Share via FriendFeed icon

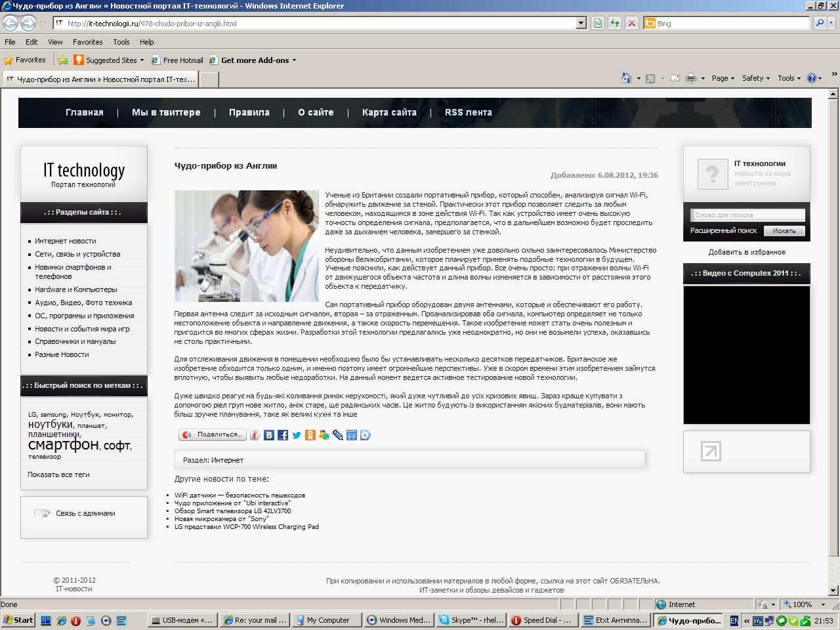(352, 435)
